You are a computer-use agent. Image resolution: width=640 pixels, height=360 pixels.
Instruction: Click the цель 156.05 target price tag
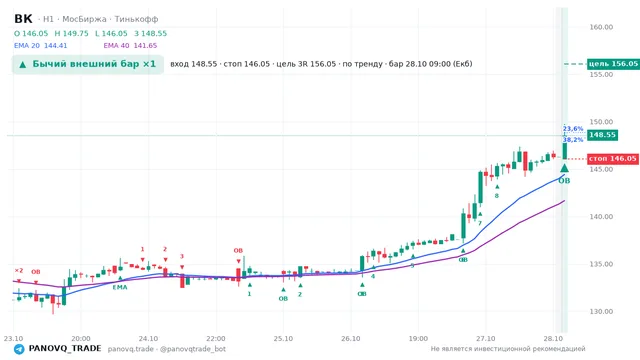coord(613,64)
